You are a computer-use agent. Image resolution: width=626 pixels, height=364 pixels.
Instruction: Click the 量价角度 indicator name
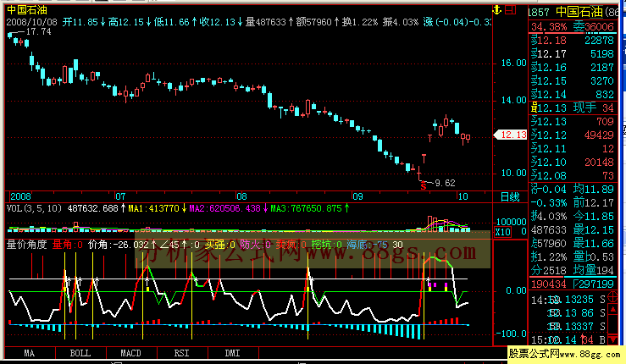(27, 245)
